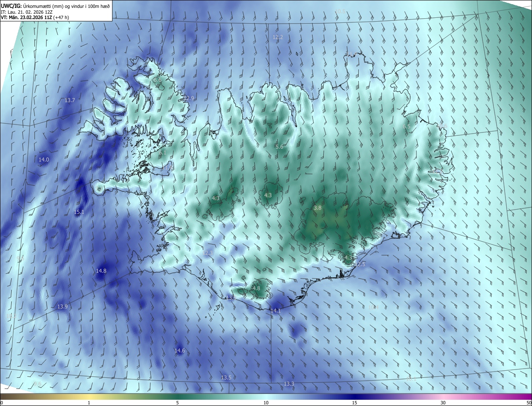Click the 14.8 value label
Screen dimensions: 532x406
coord(101,271)
